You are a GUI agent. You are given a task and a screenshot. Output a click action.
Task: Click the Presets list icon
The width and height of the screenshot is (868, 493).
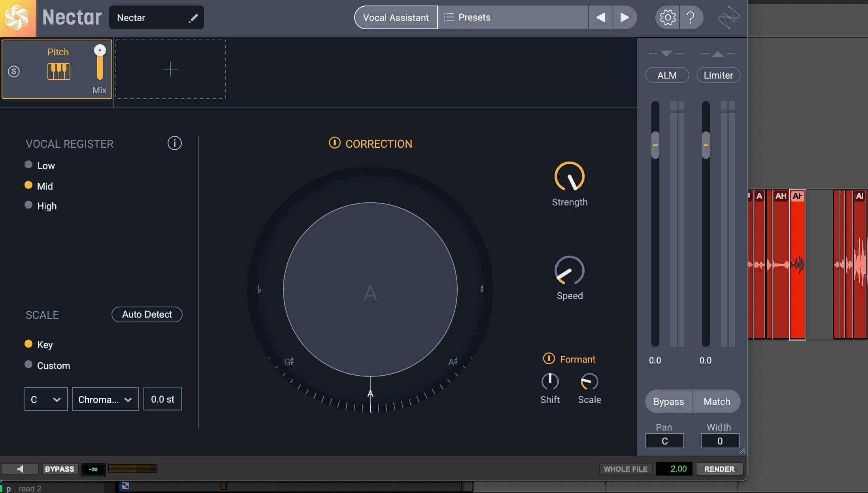(449, 17)
